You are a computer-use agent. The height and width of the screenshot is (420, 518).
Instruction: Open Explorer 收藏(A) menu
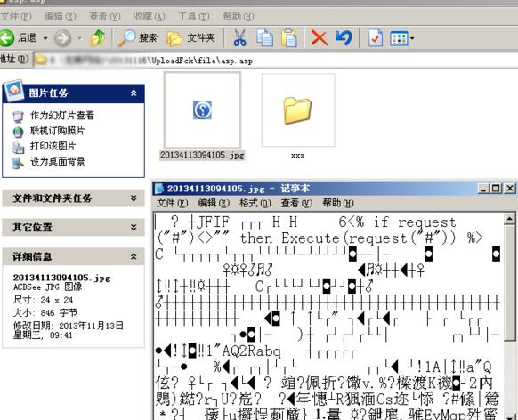tap(149, 16)
